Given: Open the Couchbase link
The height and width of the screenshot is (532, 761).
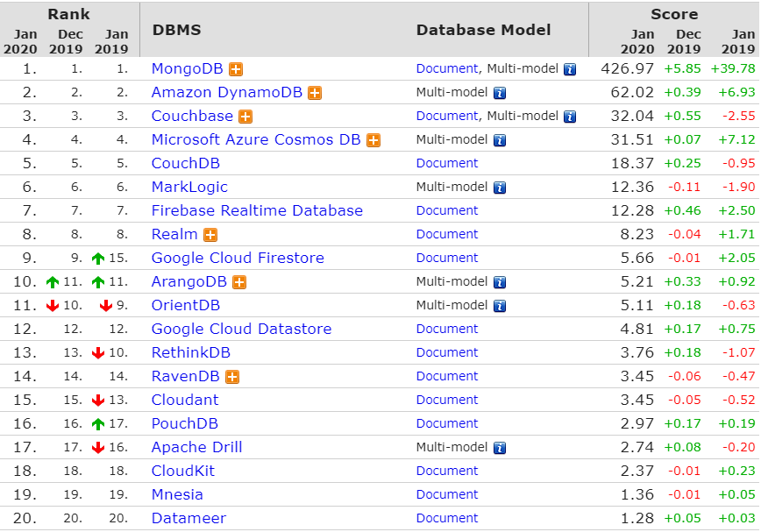Looking at the screenshot, I should 192,116.
